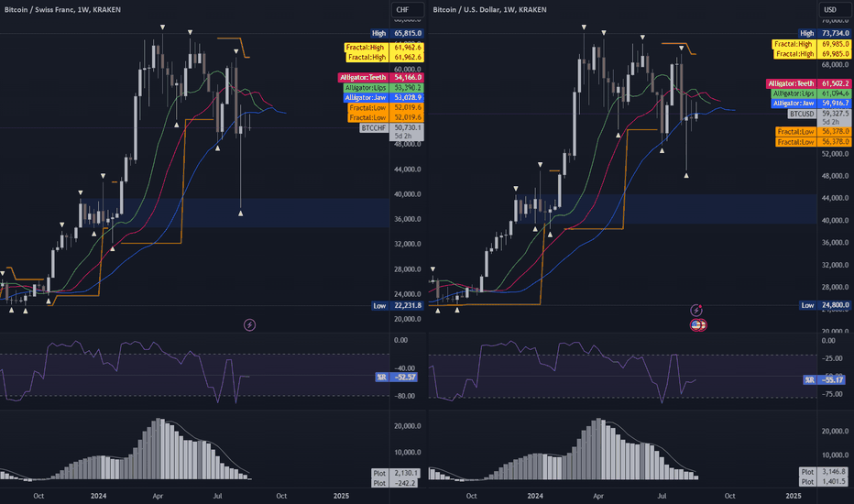Click 60,000.0 on the CHF price scale
Screen dimensions: 854x504
pos(408,70)
